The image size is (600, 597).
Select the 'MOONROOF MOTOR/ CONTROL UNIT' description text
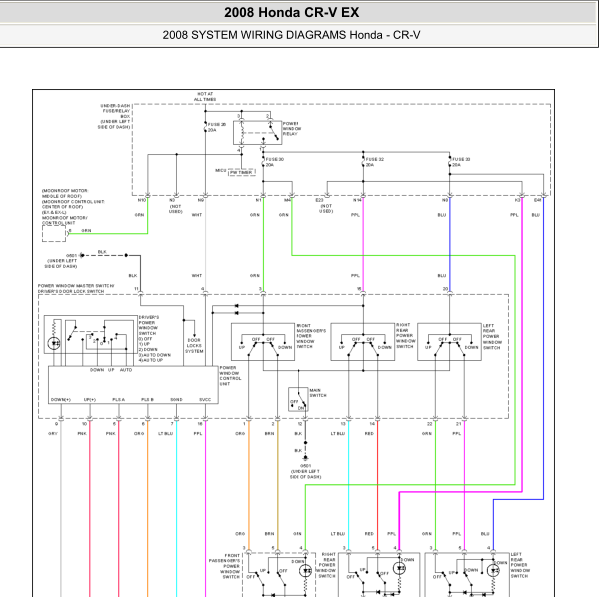[65, 220]
